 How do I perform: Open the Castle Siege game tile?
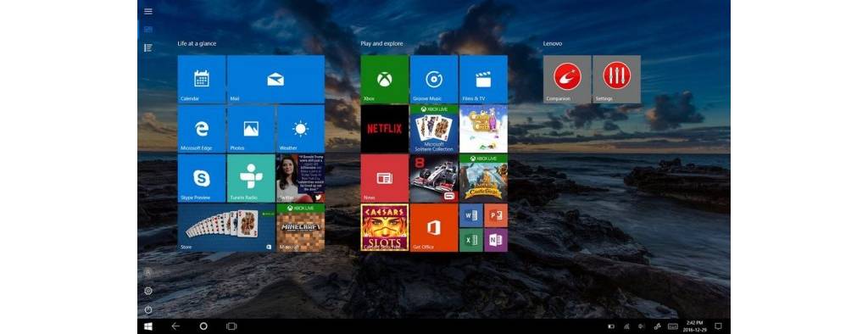483,178
